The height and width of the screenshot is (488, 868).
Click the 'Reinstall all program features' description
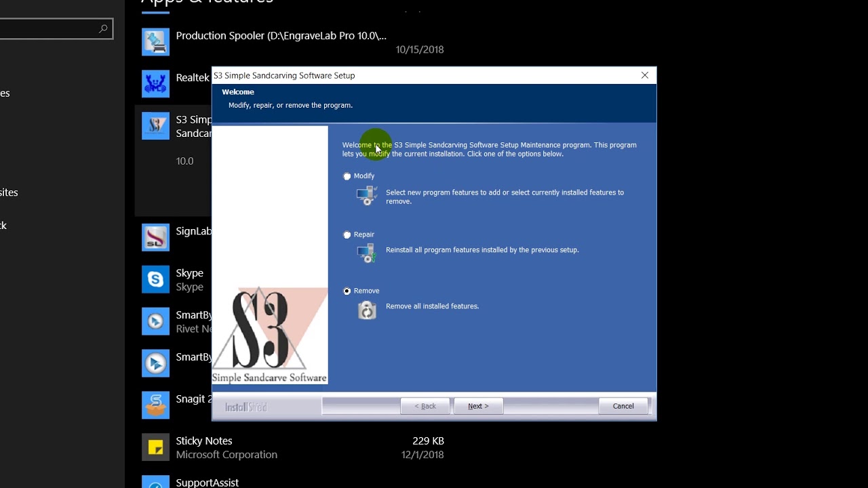click(x=482, y=250)
